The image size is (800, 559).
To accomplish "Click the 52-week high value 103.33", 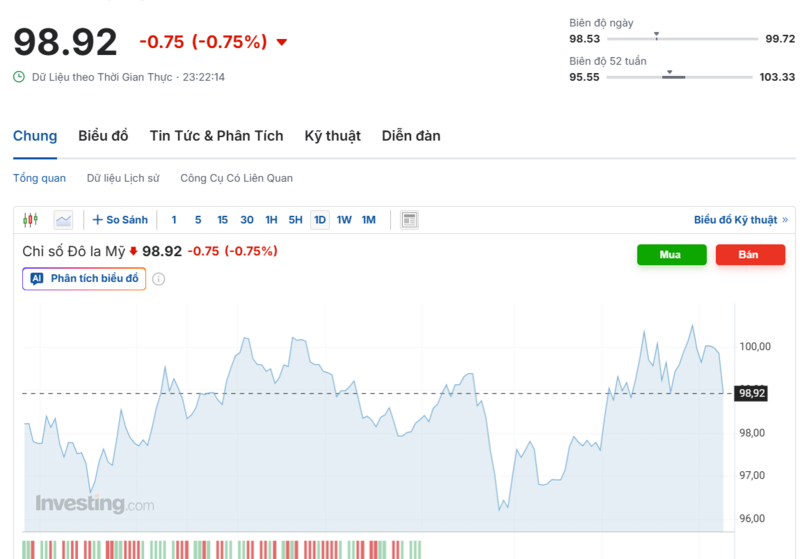I will pos(777,77).
